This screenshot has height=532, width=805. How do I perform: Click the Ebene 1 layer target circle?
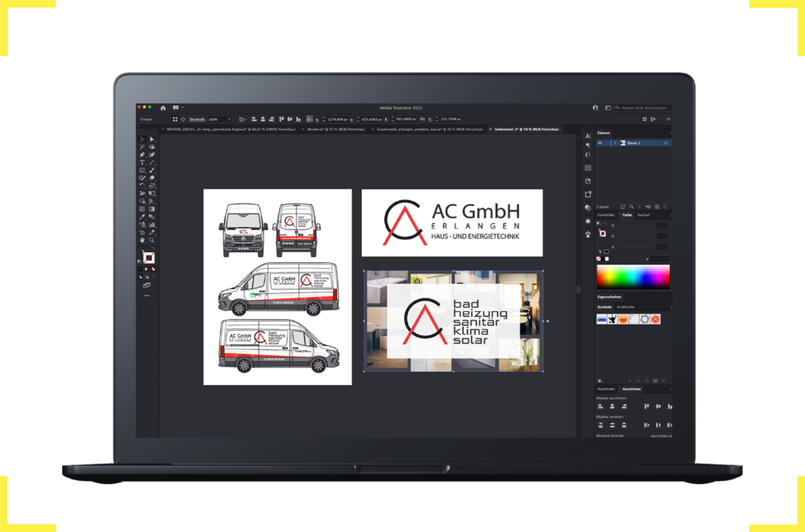pyautogui.click(x=665, y=143)
